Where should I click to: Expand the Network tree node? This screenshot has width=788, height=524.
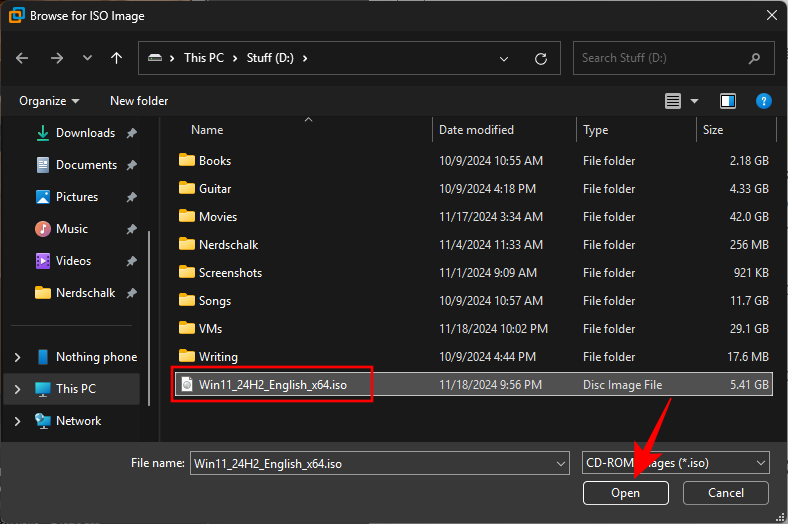tap(17, 421)
